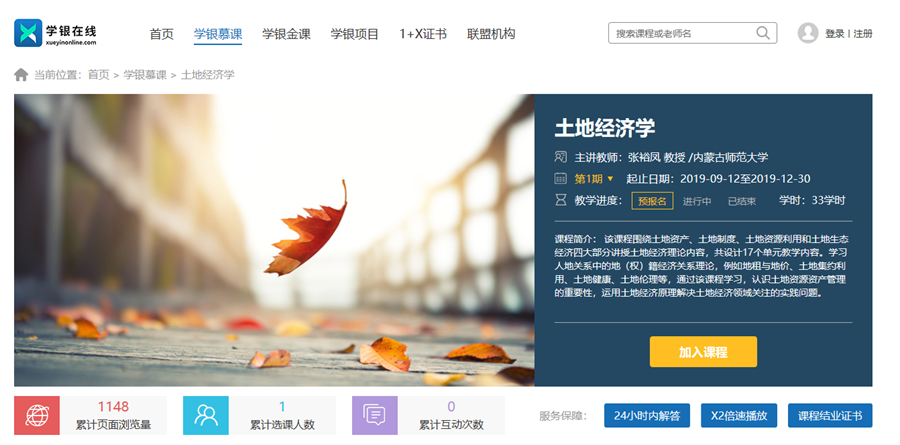Click the 内蒙古师范大学 text

coord(731,157)
